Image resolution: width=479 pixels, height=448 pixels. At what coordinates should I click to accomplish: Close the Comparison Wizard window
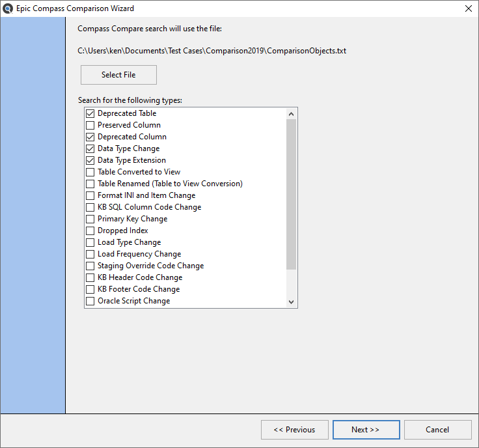469,8
